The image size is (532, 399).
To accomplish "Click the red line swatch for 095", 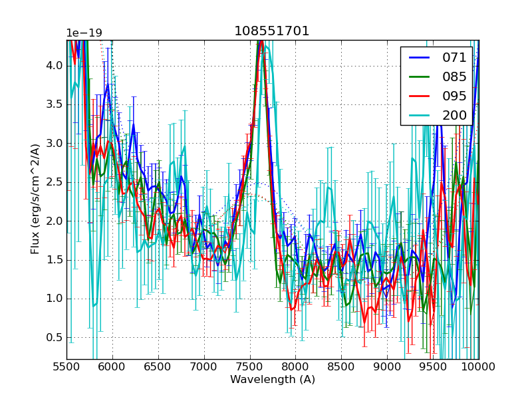I will [x=418, y=96].
